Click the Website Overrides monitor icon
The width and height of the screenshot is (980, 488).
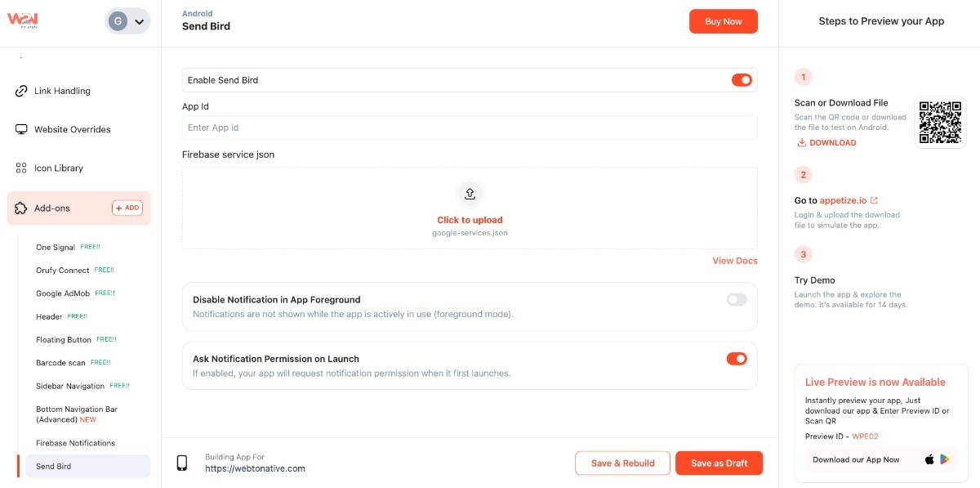click(21, 129)
